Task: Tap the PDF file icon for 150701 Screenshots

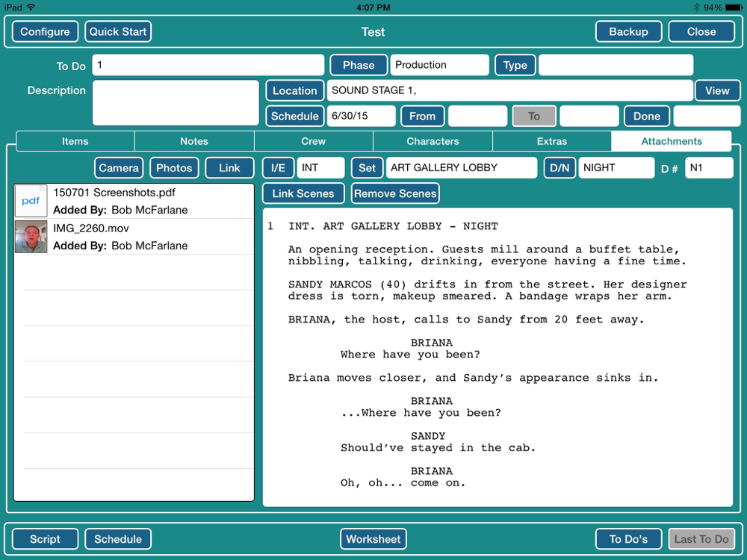Action: coord(31,201)
